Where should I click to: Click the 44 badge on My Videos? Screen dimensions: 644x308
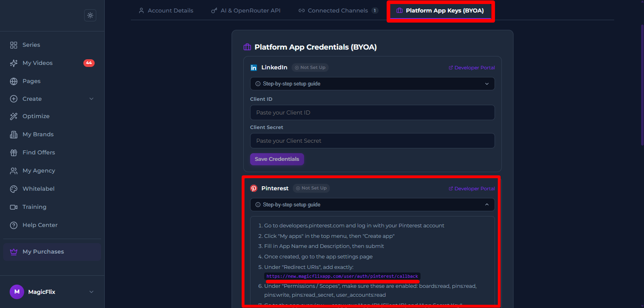89,63
